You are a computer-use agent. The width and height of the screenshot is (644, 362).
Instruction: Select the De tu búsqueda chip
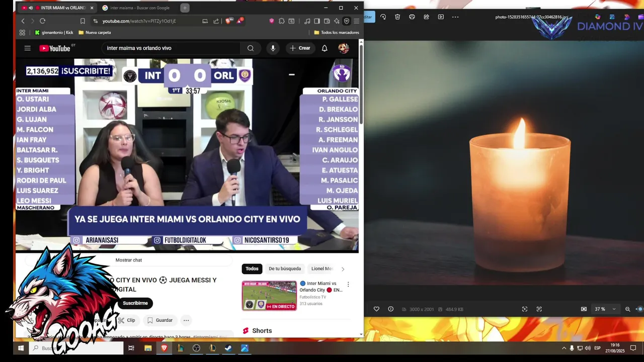[285, 269]
